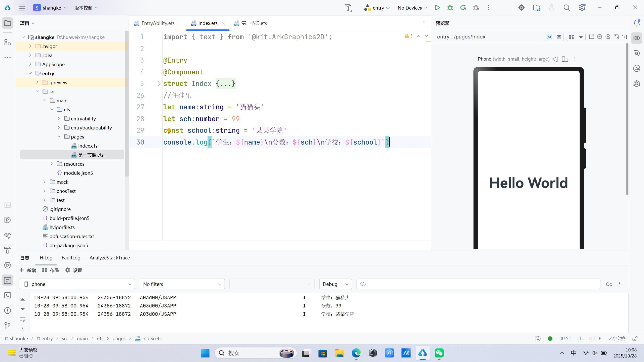The image size is (644, 362).
Task: Open the Git version control sidebar icon
Action: pyautogui.click(x=8, y=325)
